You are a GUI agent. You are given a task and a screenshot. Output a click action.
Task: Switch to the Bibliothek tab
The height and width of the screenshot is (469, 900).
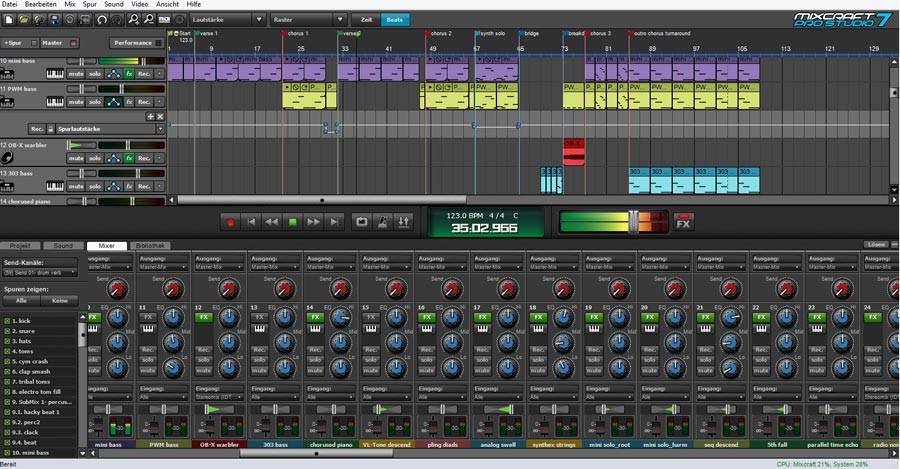pyautogui.click(x=150, y=245)
